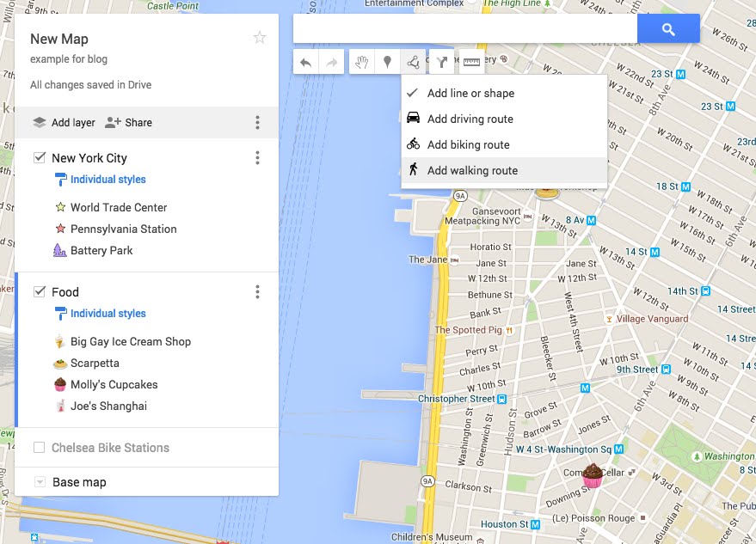Select the Draw a line tool
The image size is (756, 544).
pyautogui.click(x=414, y=61)
